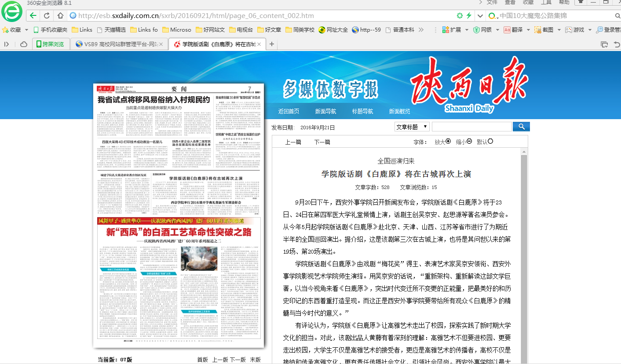Open the Links bookmark folder
This screenshot has width=621, height=364.
[x=82, y=30]
